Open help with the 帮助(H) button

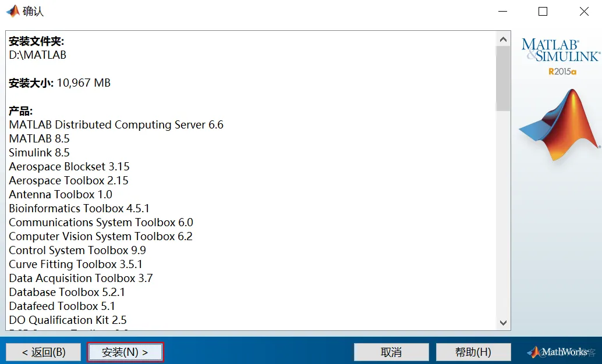[473, 352]
